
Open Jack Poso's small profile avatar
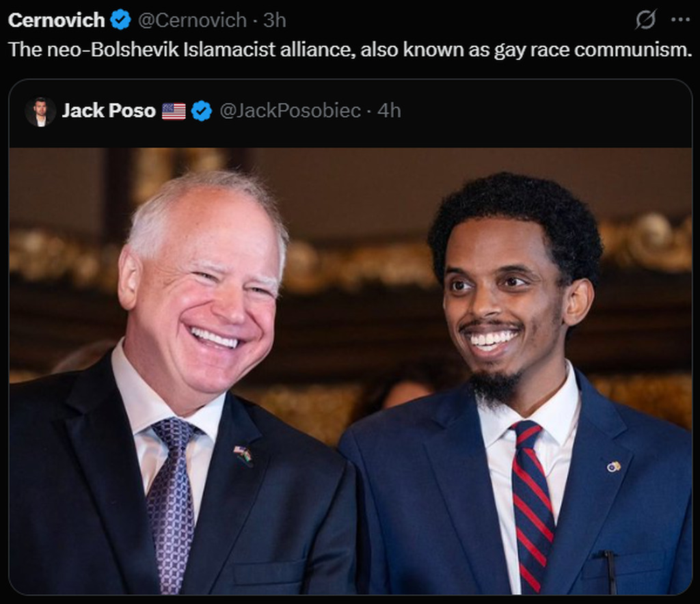[x=40, y=111]
